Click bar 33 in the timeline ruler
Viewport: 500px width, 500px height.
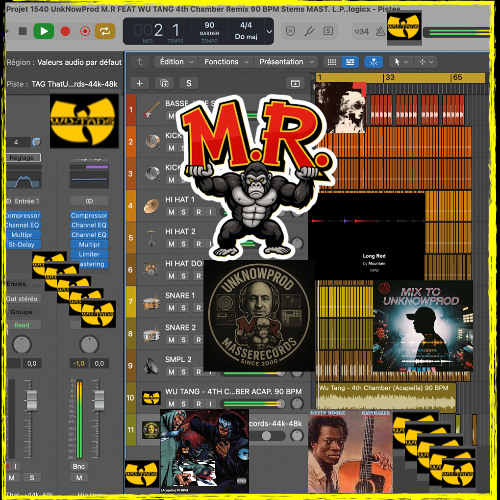pos(389,78)
